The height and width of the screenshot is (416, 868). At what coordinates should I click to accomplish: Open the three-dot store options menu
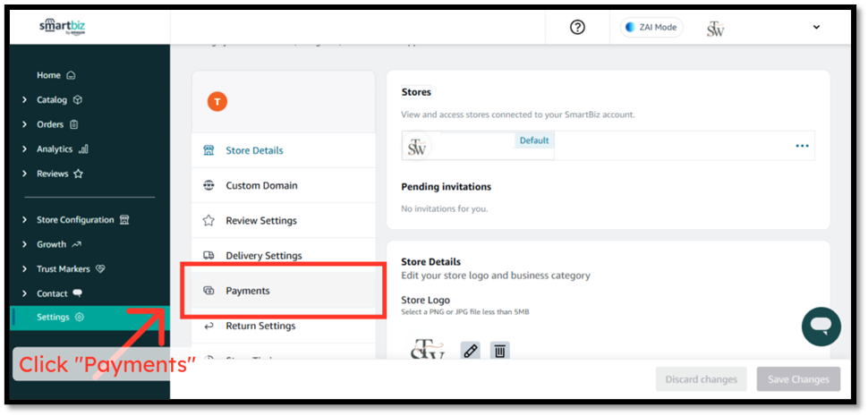[x=802, y=146]
